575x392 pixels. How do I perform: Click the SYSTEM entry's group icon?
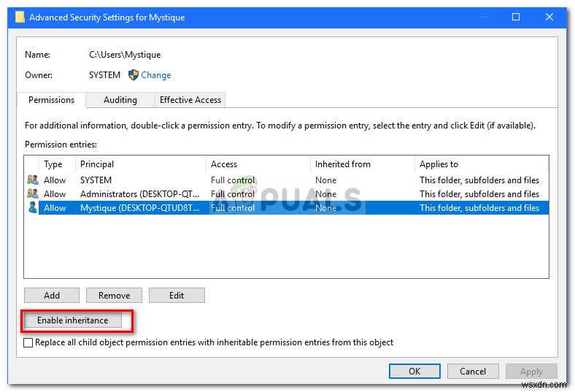(x=32, y=180)
